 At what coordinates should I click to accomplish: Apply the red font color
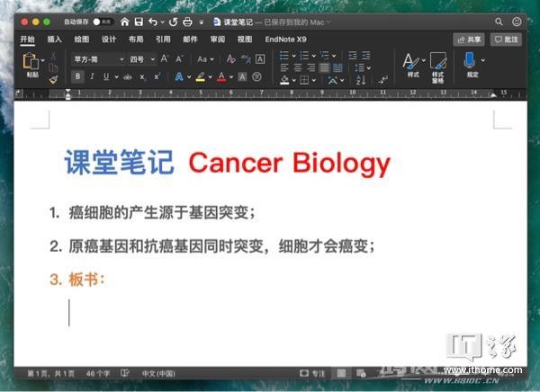pyautogui.click(x=221, y=76)
